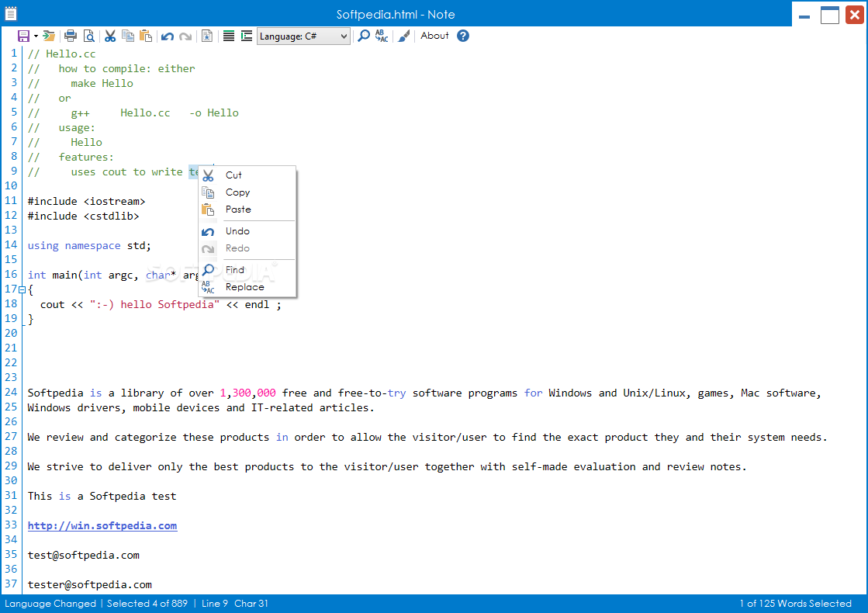
Task: Open the About toolbar item
Action: [x=434, y=36]
